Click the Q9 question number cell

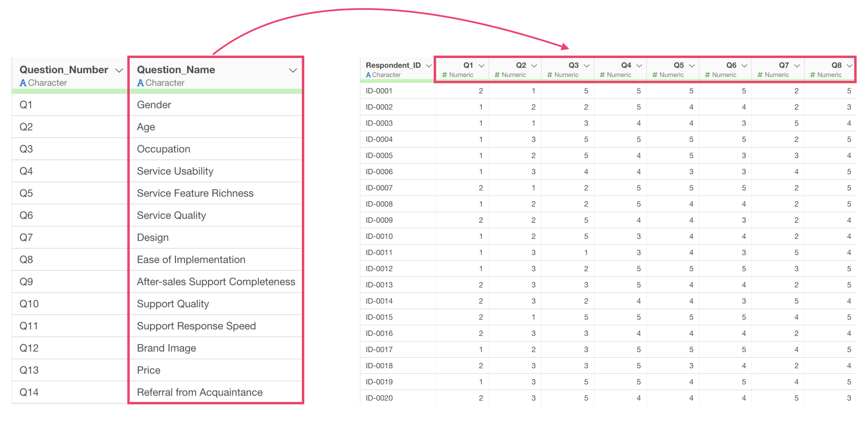pyautogui.click(x=26, y=282)
